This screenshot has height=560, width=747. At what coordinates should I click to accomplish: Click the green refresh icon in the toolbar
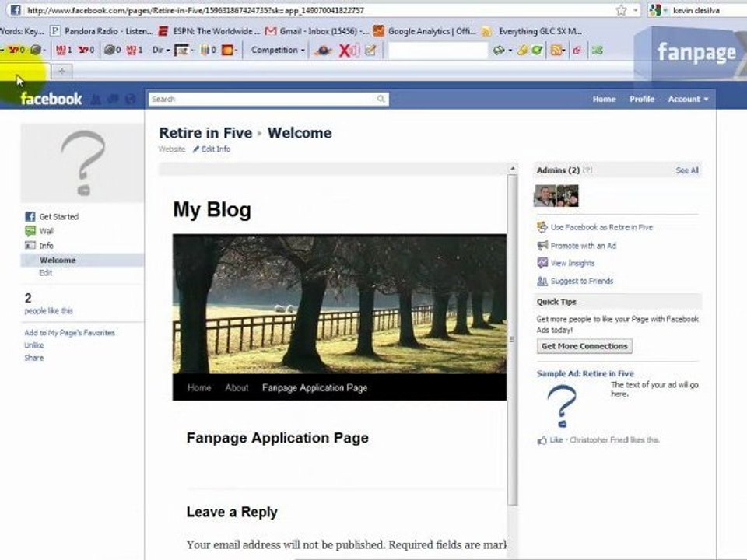click(537, 50)
